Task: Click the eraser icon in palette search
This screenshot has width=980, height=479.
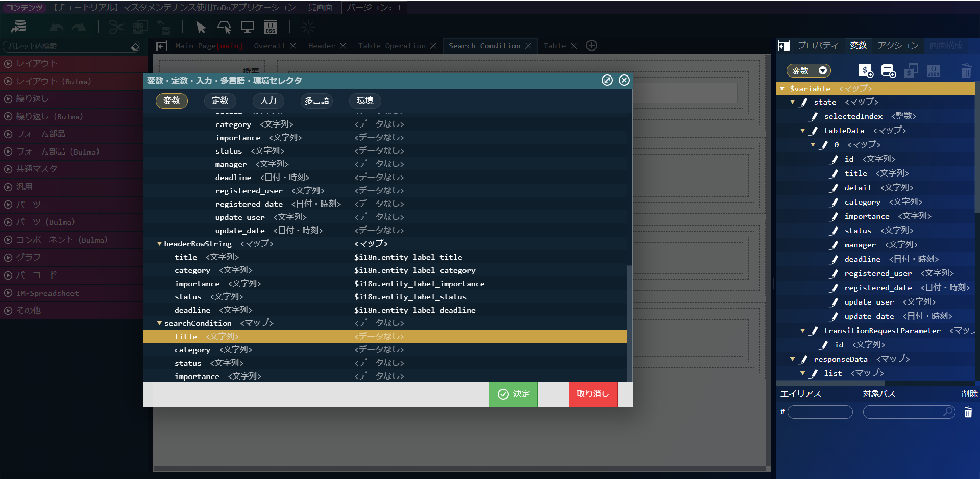Action: (135, 46)
